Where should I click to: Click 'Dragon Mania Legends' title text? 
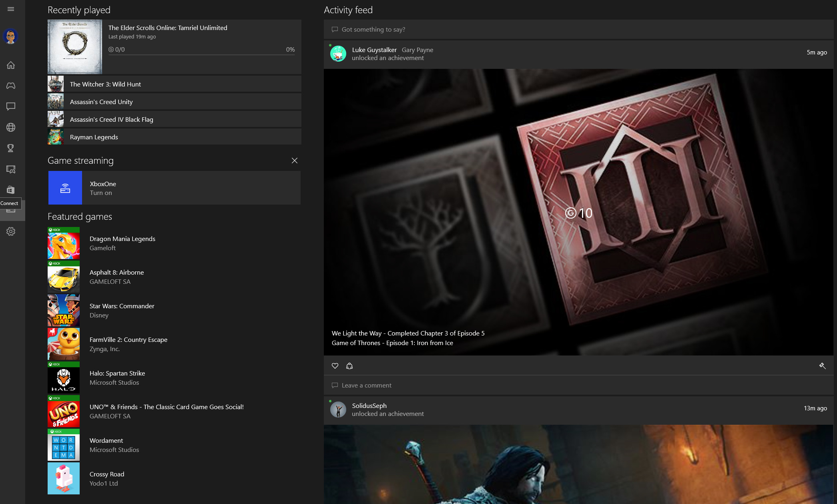(x=122, y=239)
